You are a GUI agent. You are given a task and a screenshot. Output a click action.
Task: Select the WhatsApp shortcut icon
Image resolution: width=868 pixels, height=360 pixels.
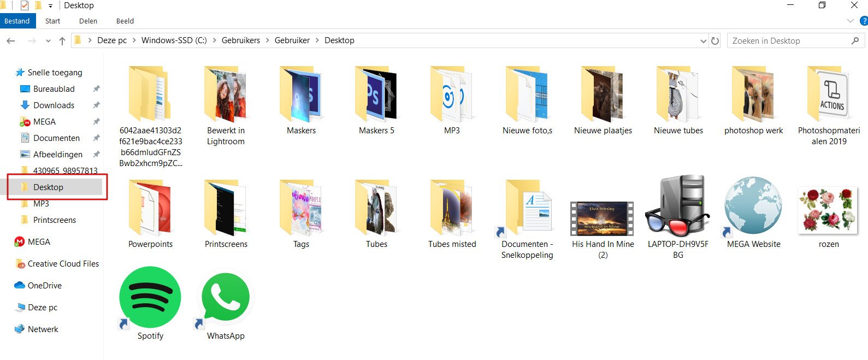pos(226,298)
